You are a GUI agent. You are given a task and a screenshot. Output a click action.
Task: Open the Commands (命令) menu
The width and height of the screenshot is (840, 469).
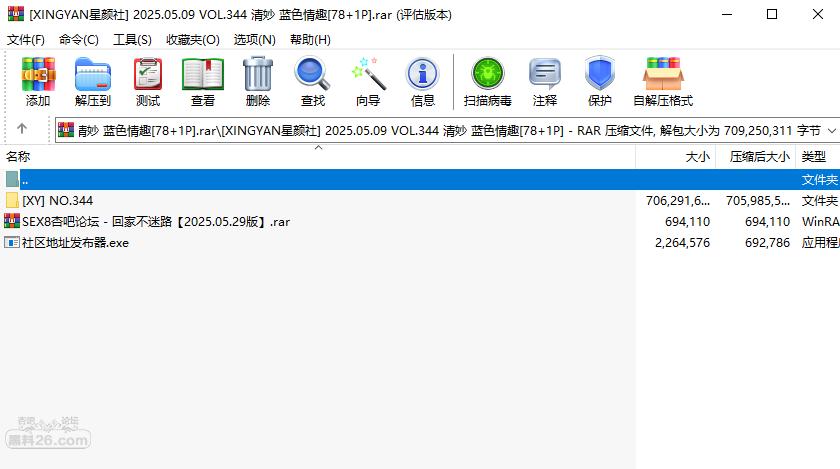point(79,40)
